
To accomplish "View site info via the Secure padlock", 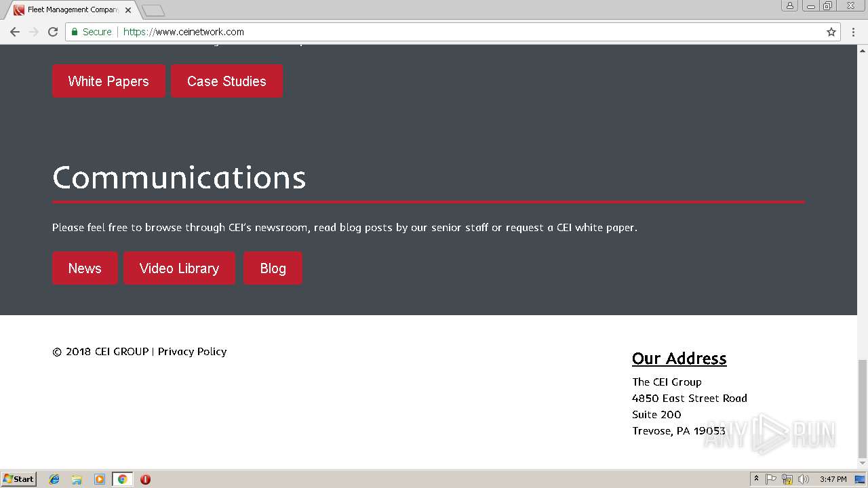I will click(x=92, y=32).
